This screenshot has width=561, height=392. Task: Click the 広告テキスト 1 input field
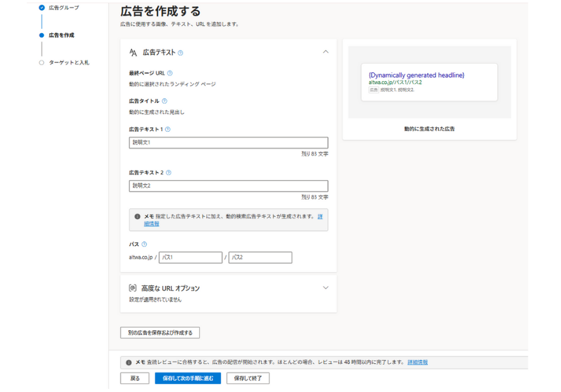[228, 143]
